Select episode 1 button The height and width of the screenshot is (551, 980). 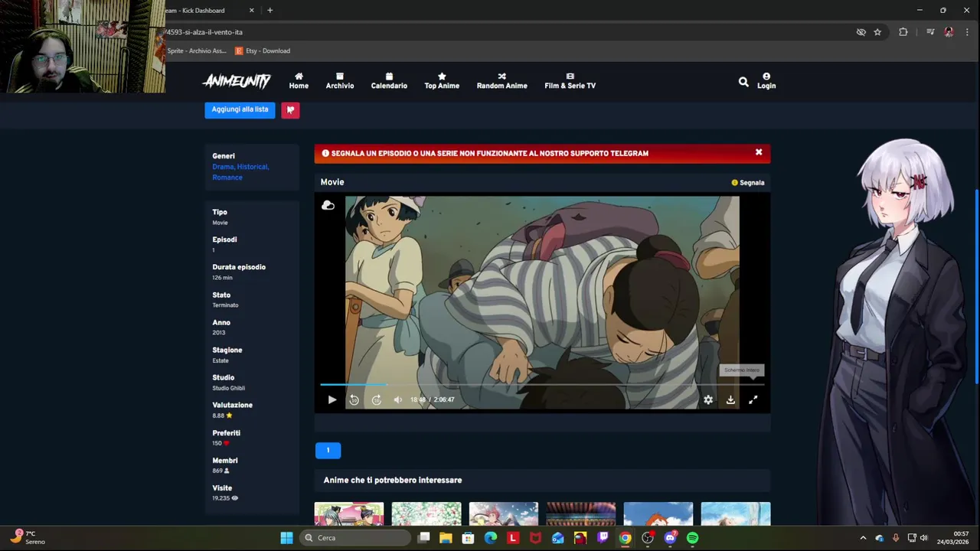click(328, 450)
